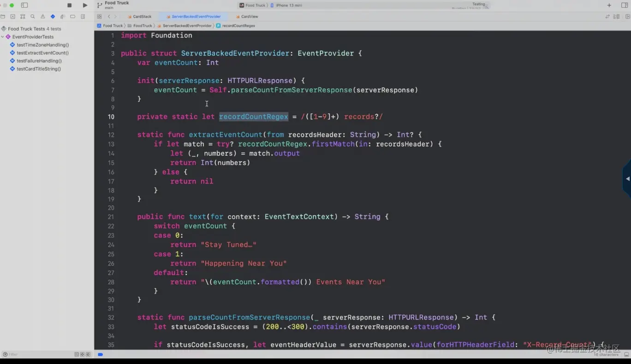
Task: Choose the Food Truck scheme
Action: 252,5
